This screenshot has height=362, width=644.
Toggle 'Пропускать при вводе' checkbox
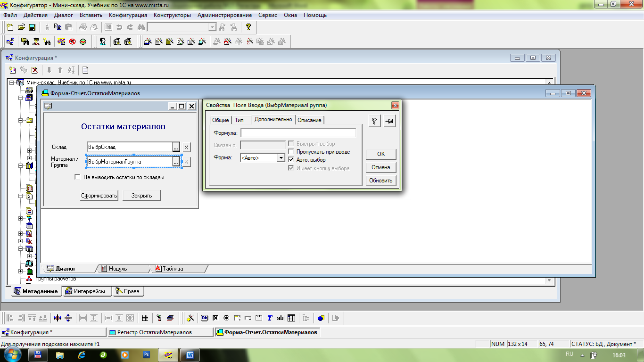291,152
